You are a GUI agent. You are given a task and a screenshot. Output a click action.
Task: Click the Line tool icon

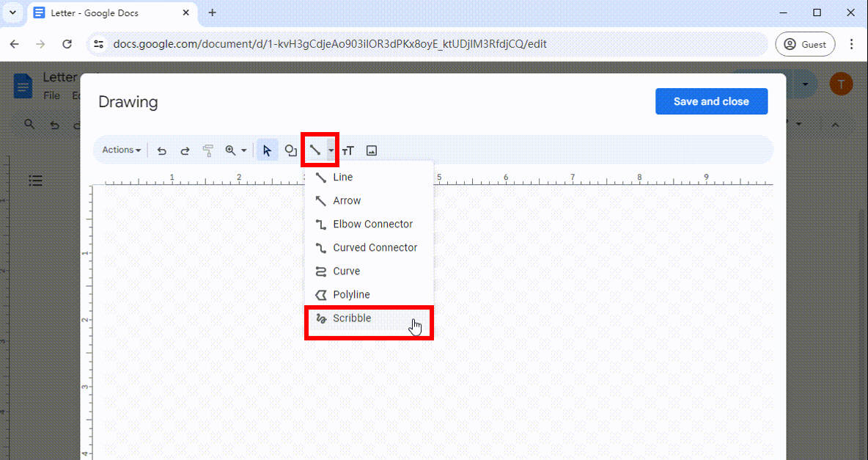315,150
